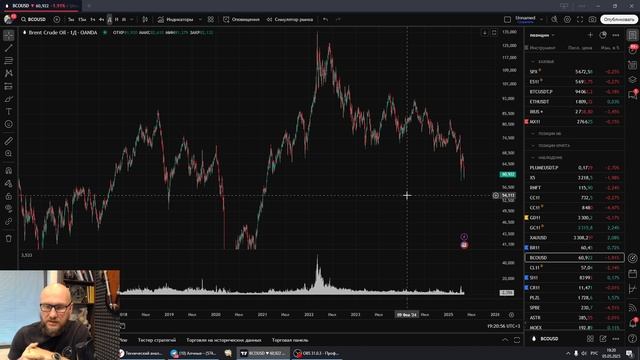Open the watchlist name dropdown
The width and height of the screenshot is (640, 360).
542,35
